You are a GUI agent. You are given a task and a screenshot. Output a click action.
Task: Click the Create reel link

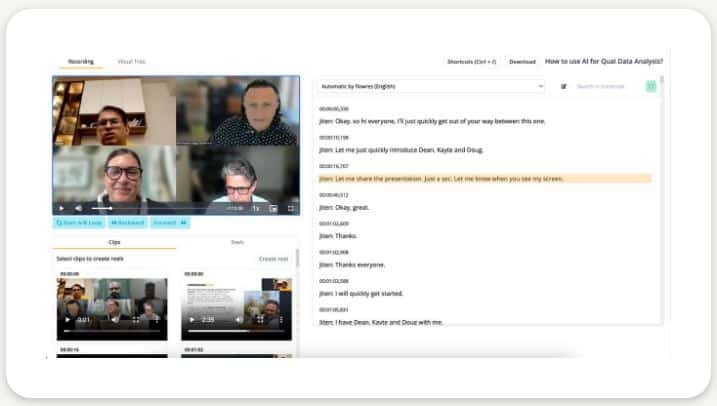(273, 259)
